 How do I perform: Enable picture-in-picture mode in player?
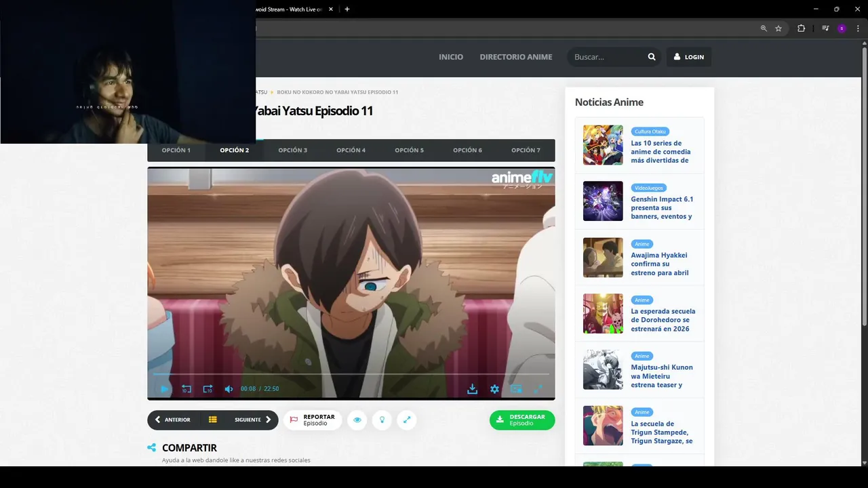pyautogui.click(x=516, y=389)
